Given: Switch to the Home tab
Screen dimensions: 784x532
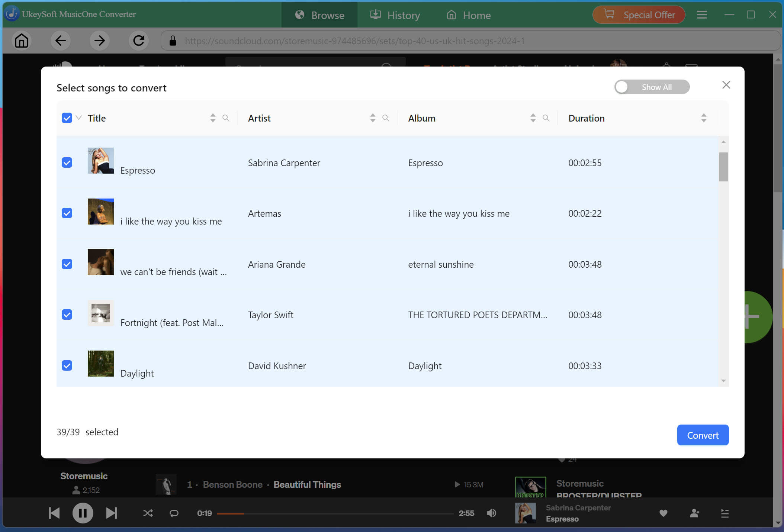Looking at the screenshot, I should point(469,15).
